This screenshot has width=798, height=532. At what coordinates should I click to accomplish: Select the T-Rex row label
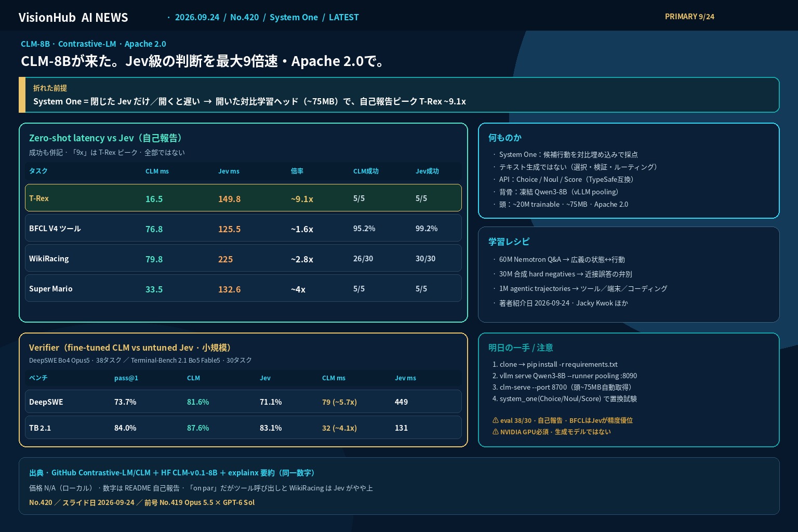click(x=39, y=198)
